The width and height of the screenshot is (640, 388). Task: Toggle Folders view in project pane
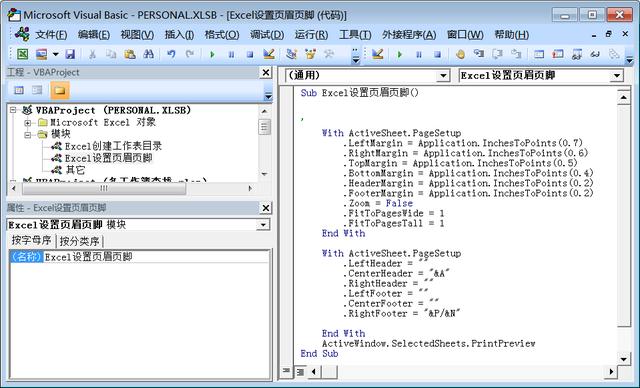[x=60, y=90]
